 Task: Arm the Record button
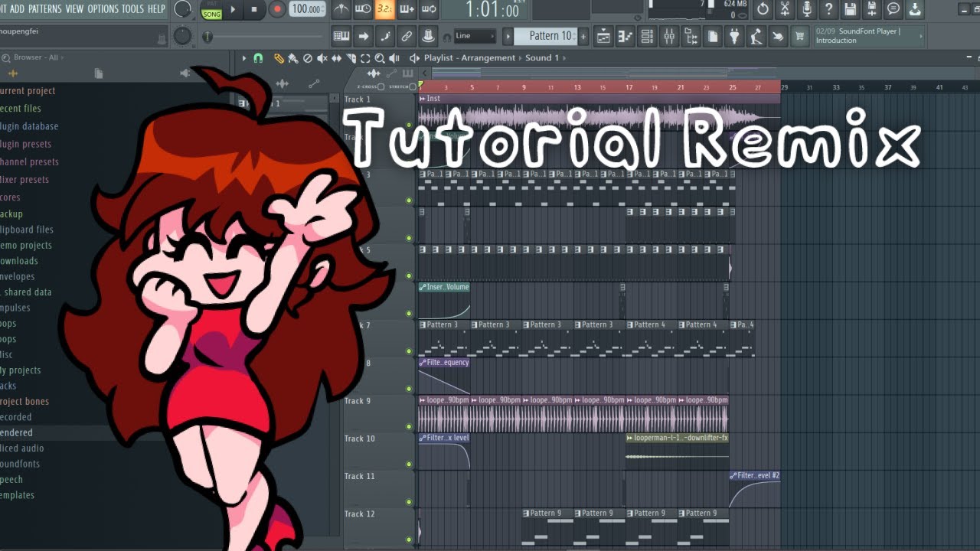pyautogui.click(x=277, y=9)
